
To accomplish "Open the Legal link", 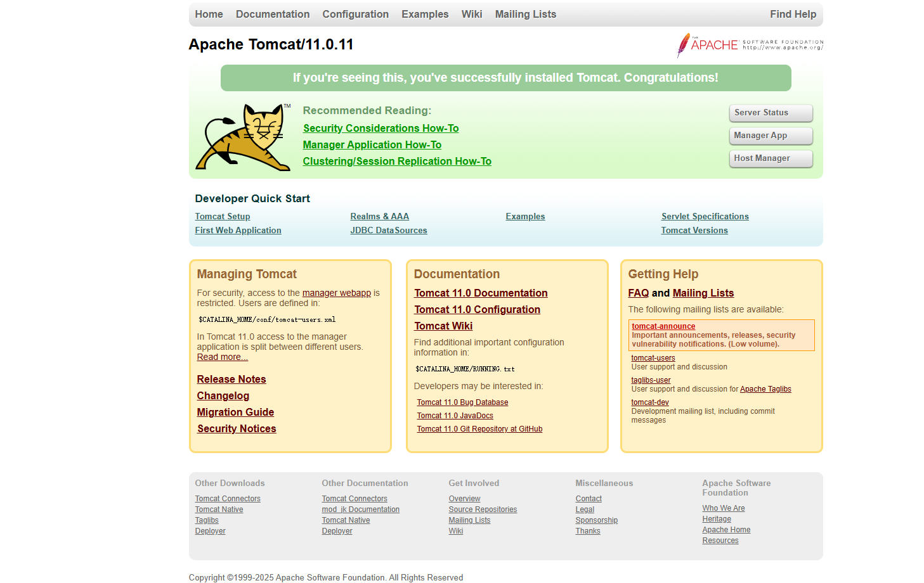I will [585, 509].
